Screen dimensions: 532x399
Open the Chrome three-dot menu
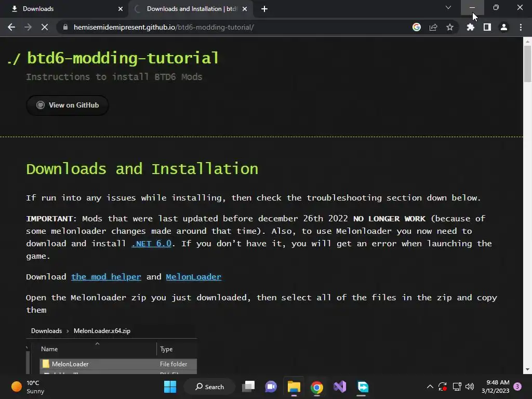521,27
